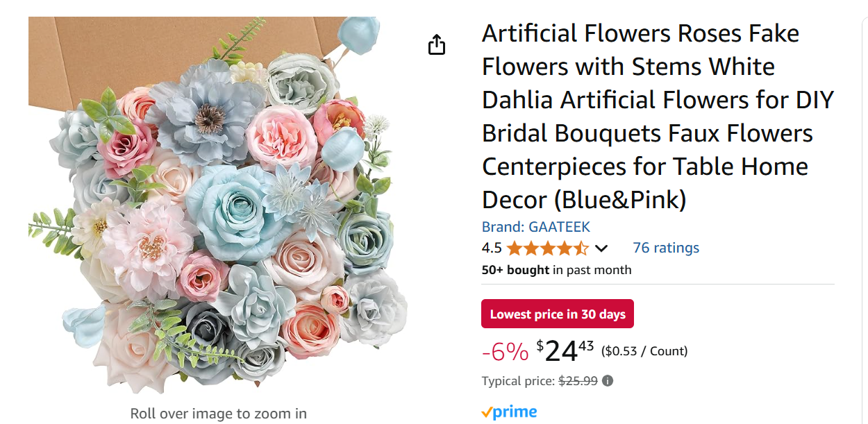Click the info icon next to typical price
868x424 pixels.
click(x=608, y=381)
